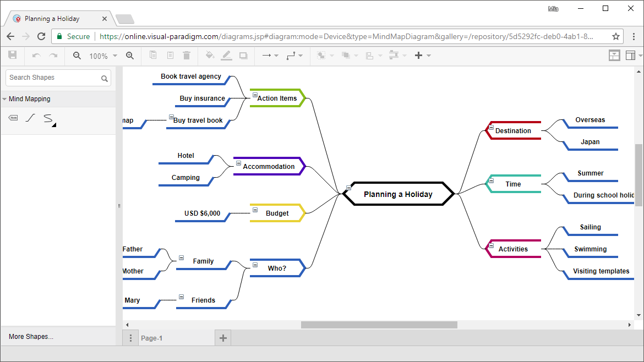Click the search magnifier in Search Shapes
This screenshot has height=362, width=644.
(x=105, y=78)
